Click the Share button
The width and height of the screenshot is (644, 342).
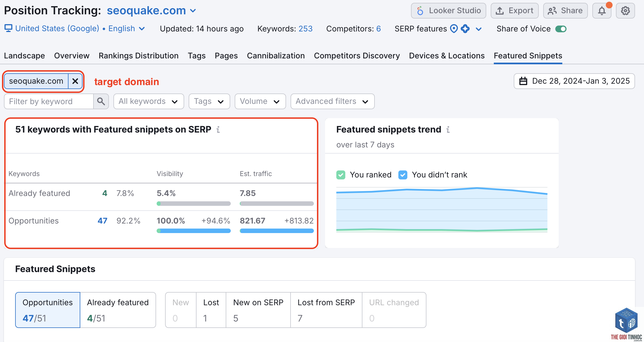pos(565,11)
